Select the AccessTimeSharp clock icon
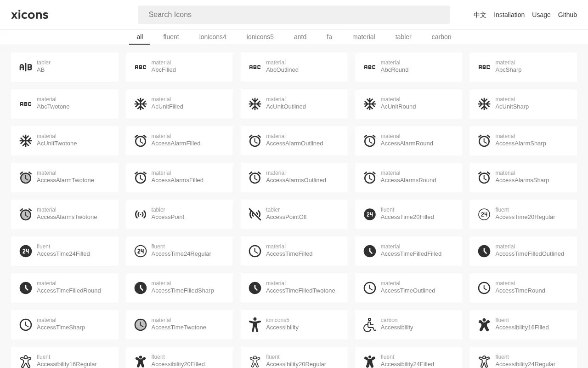Viewport: 588px width, 368px height. click(26, 325)
